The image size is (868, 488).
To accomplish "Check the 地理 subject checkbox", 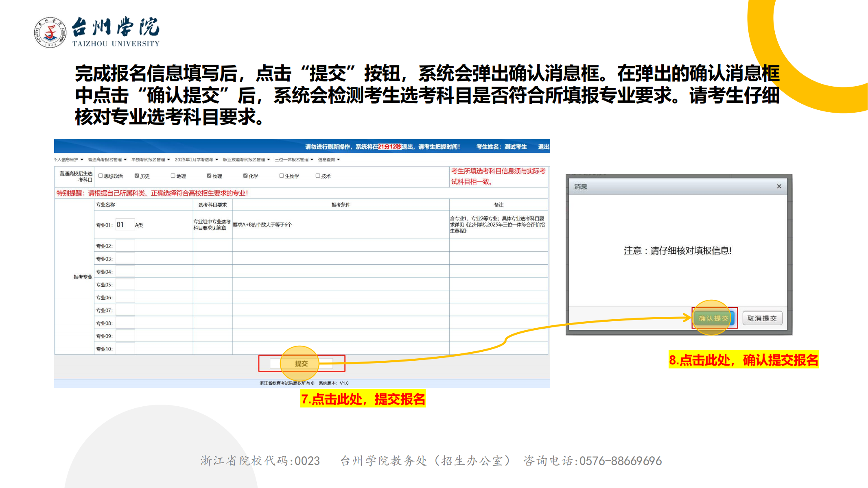I will [173, 176].
